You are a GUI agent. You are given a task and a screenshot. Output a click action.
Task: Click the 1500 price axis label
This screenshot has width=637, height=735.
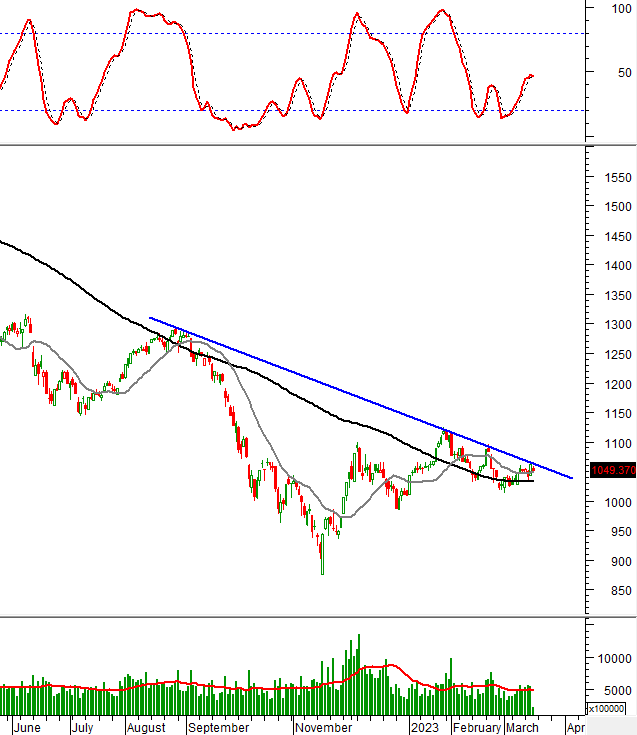click(x=618, y=207)
